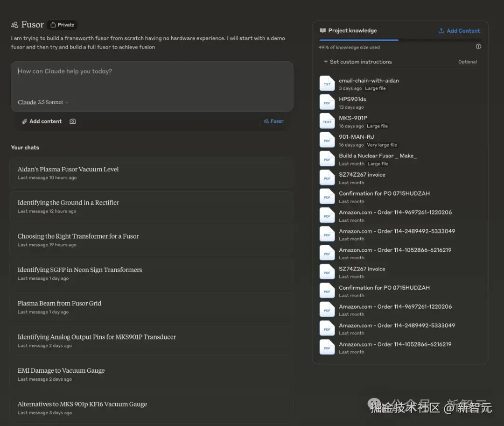504x426 pixels.
Task: Click the Add Content upload link
Action: pyautogui.click(x=459, y=31)
